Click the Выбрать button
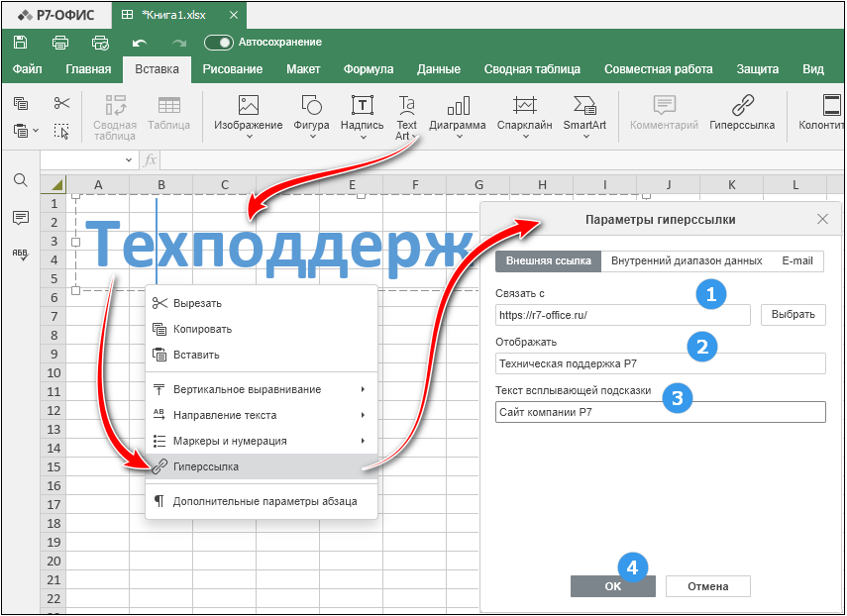847x616 pixels. point(793,315)
